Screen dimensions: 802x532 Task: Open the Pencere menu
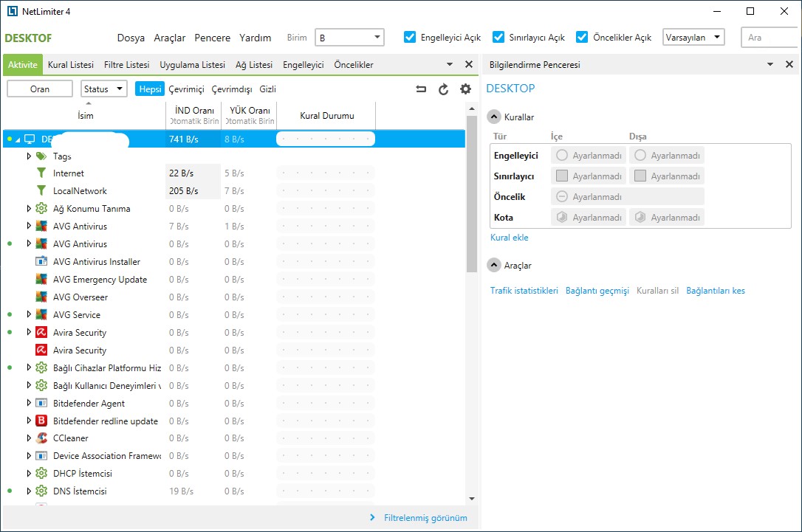pyautogui.click(x=212, y=38)
